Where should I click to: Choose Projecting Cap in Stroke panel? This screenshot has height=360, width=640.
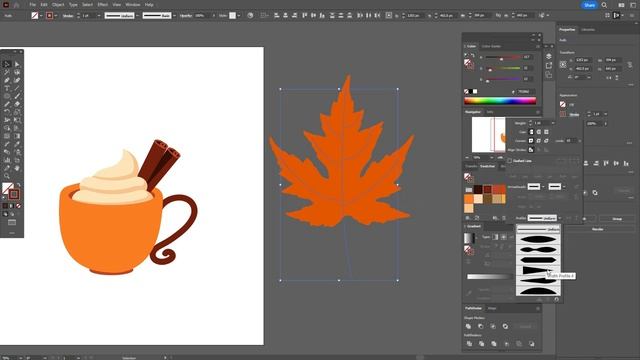coord(547,132)
